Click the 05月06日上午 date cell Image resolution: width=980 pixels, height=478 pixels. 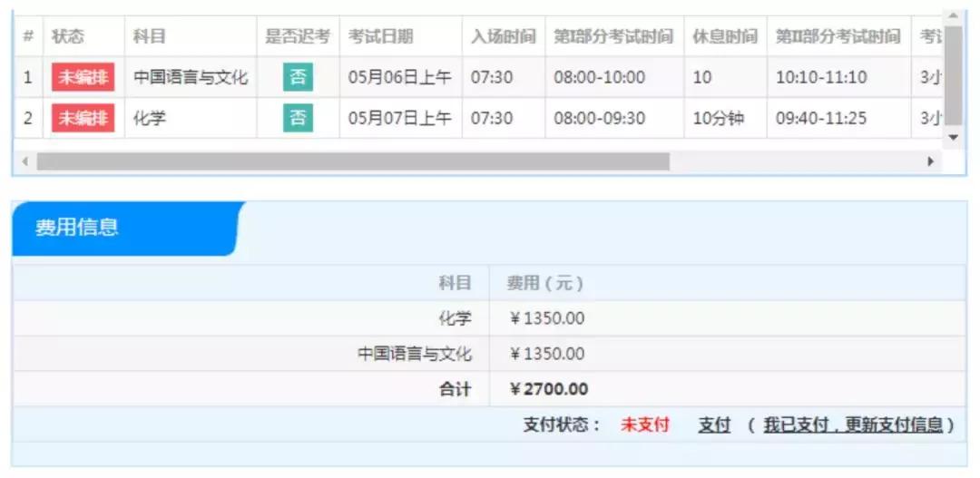[400, 77]
